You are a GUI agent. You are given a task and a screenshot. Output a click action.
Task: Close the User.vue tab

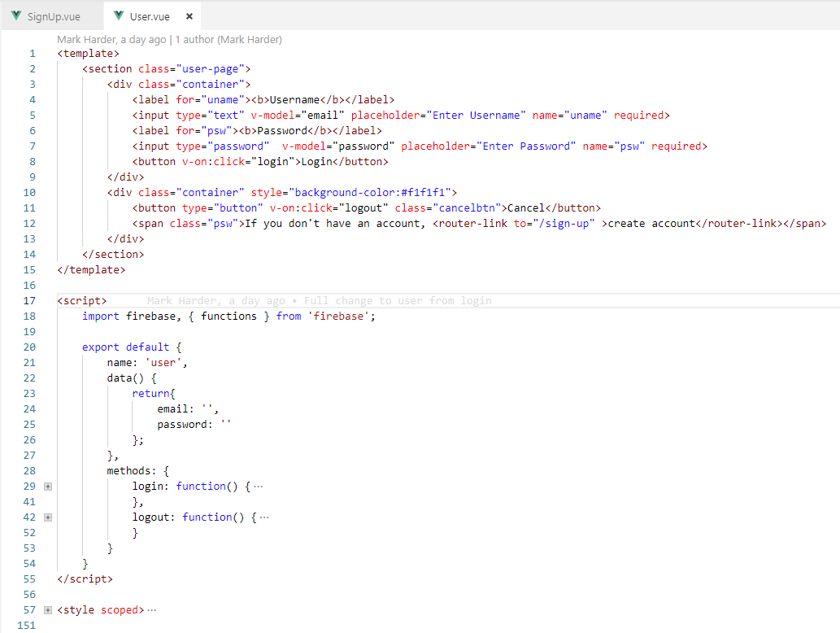pos(189,16)
